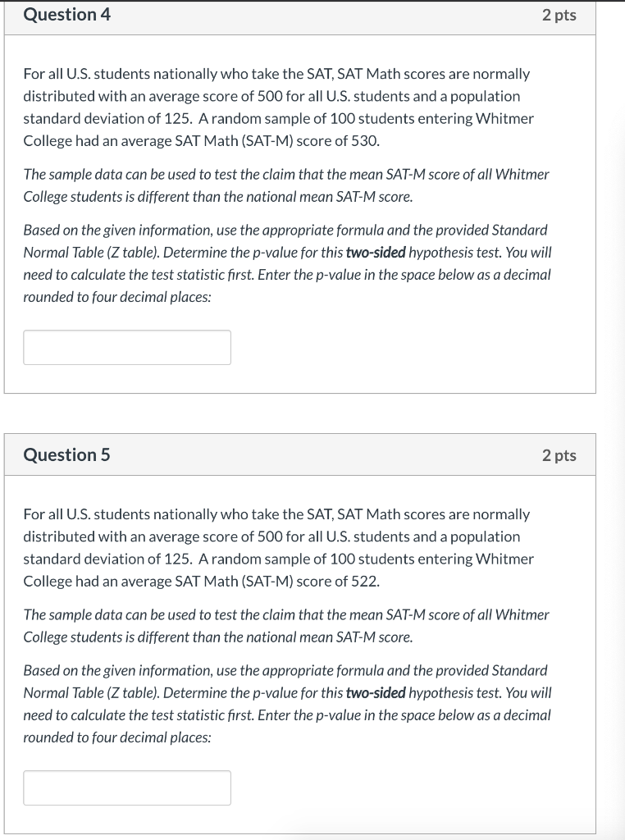Click the Question 4 title text
This screenshot has width=625, height=840.
[66, 15]
